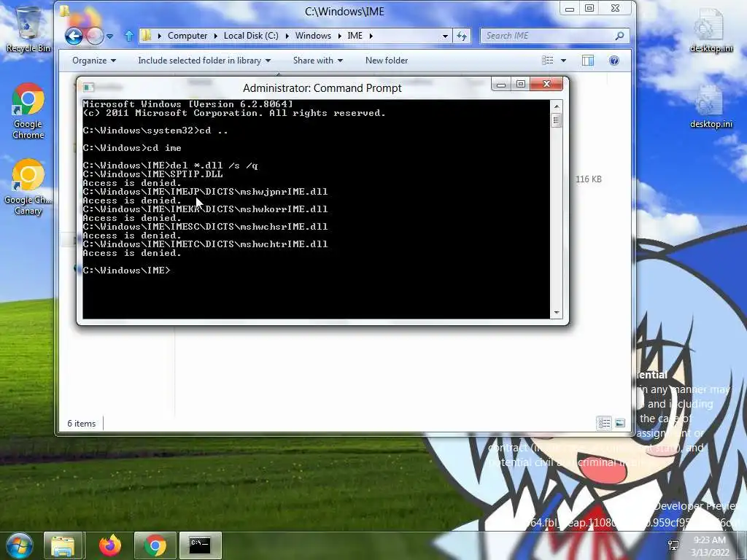Viewport: 747px width, 560px height.
Task: Go up one folder level in Explorer
Action: point(128,36)
